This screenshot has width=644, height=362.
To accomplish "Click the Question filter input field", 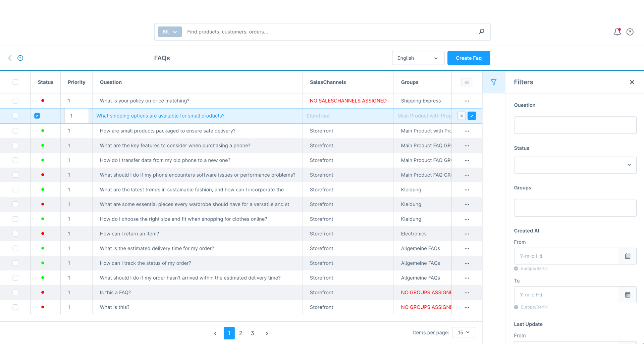I will (575, 125).
